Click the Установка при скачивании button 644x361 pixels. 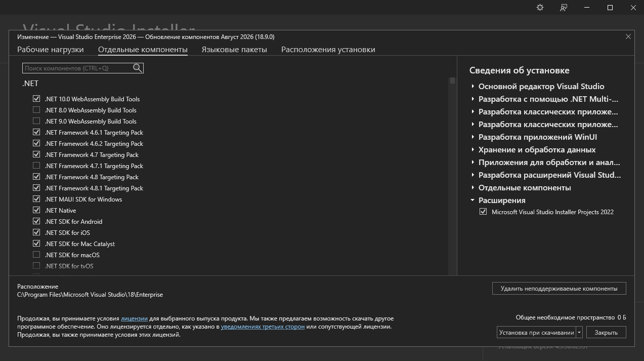[536, 332]
